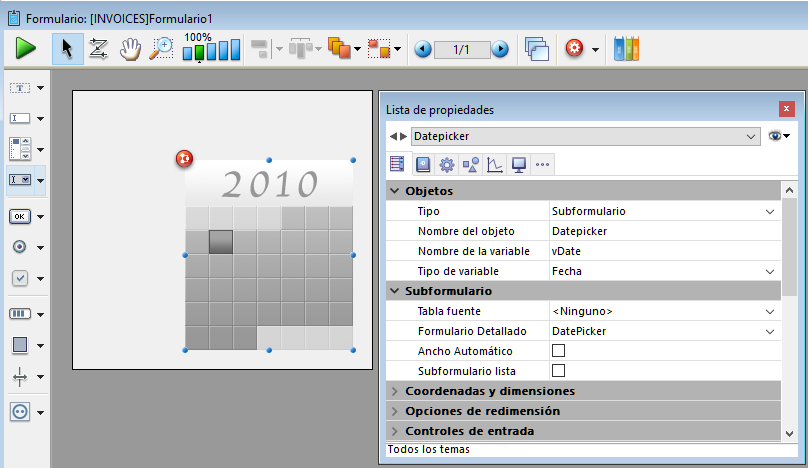Click the OK button object tool
The image size is (808, 468).
click(20, 216)
